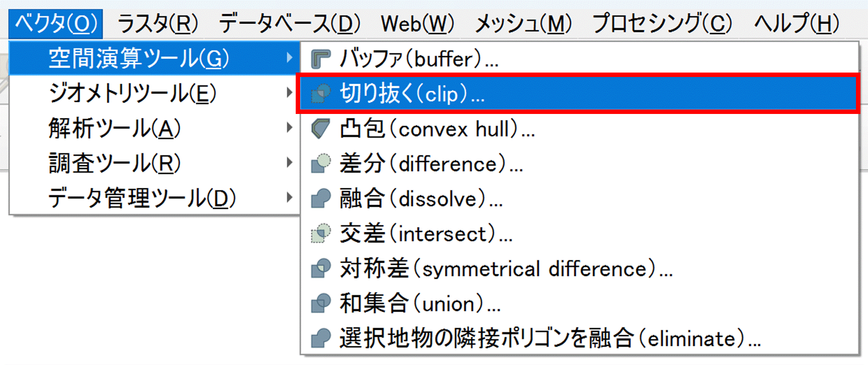Open the Web(W) menu
Viewport: 868px width, 365px height.
tap(417, 23)
